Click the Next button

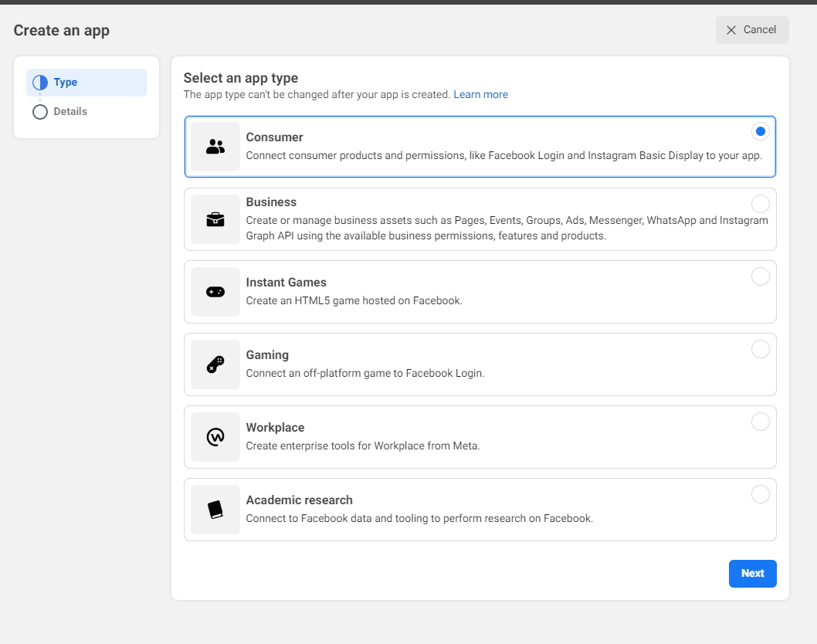[x=752, y=573]
